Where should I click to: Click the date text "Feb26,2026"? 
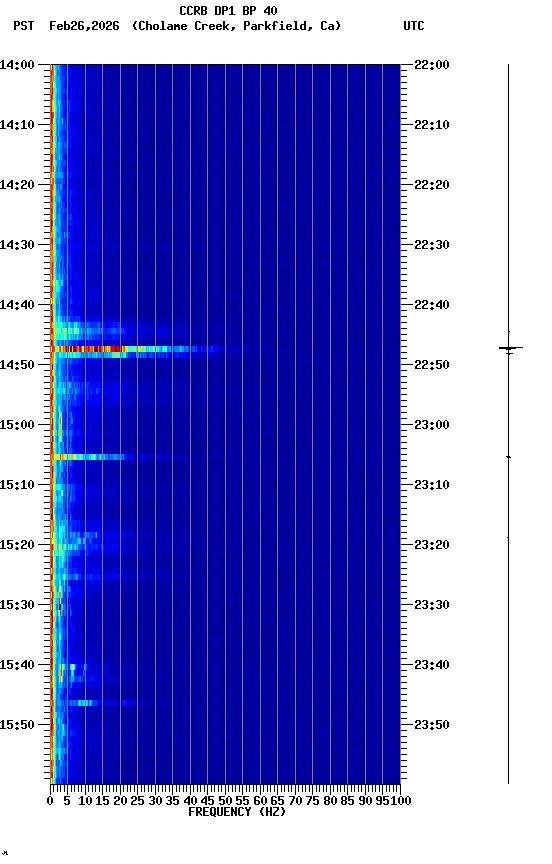click(x=84, y=26)
